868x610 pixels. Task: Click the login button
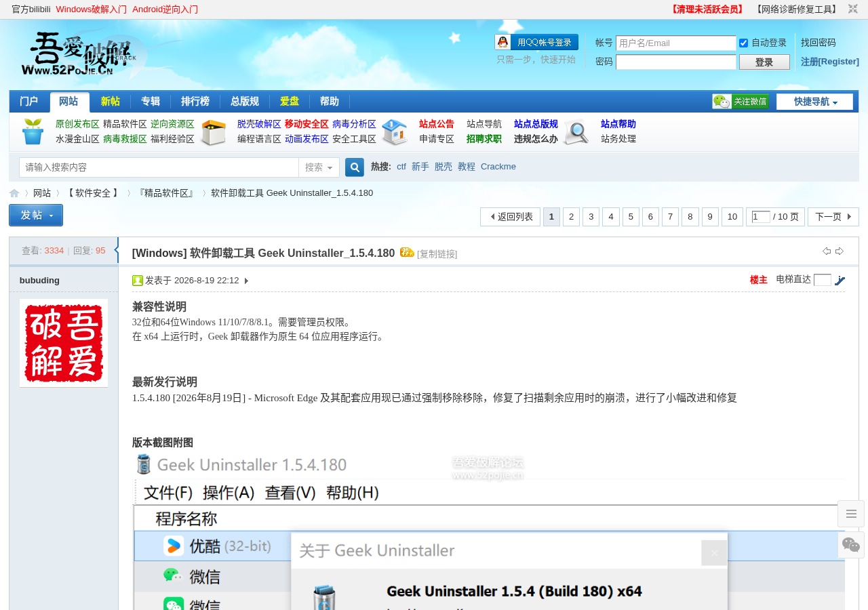764,62
